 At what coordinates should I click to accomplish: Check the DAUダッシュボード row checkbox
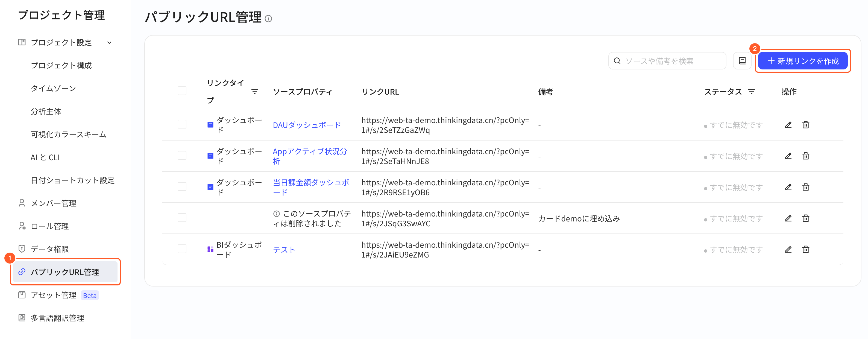[182, 124]
